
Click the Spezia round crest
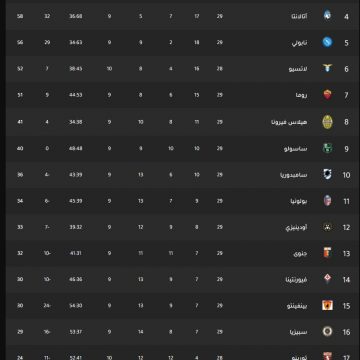click(327, 331)
